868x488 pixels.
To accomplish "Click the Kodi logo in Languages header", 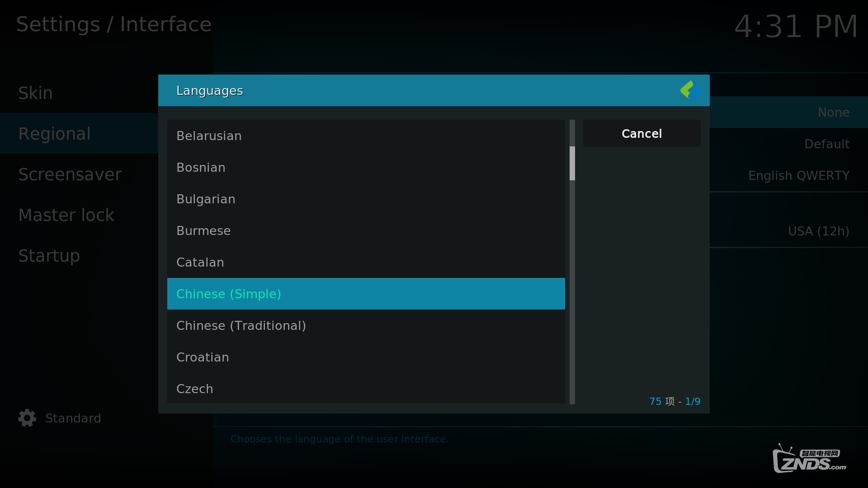I will click(x=690, y=90).
